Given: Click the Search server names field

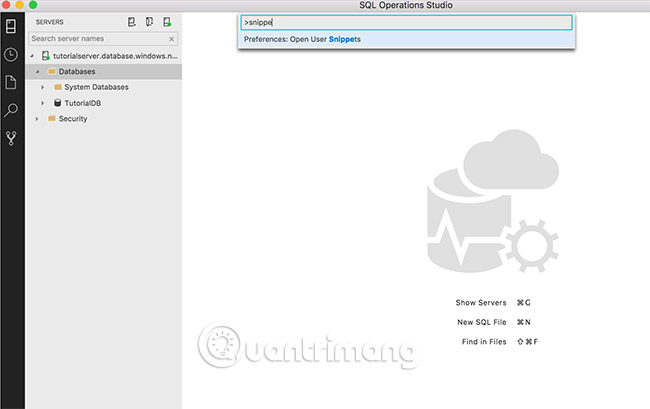Looking at the screenshot, I should point(103,39).
